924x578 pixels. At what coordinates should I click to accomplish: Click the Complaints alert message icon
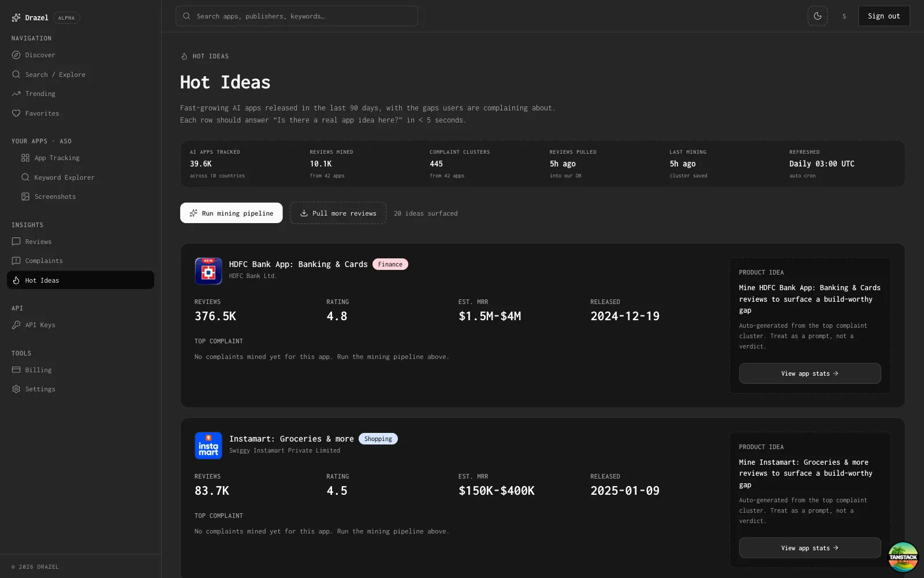pyautogui.click(x=16, y=261)
